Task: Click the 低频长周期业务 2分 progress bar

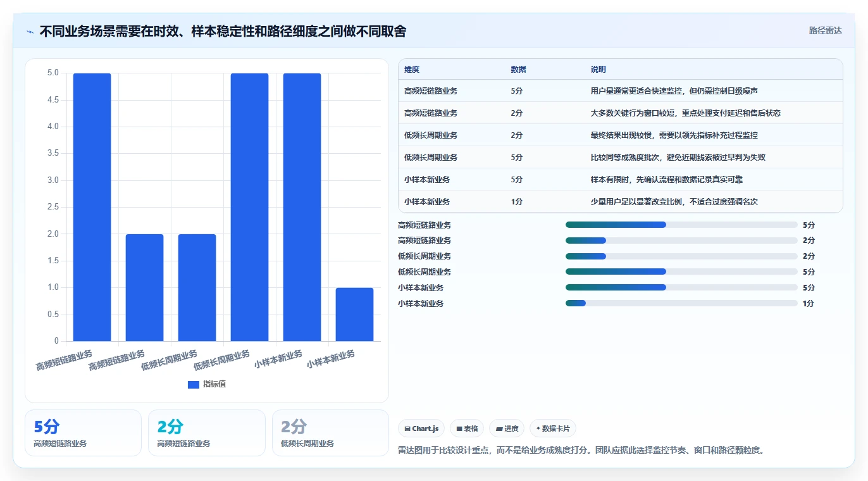Action: tap(681, 256)
